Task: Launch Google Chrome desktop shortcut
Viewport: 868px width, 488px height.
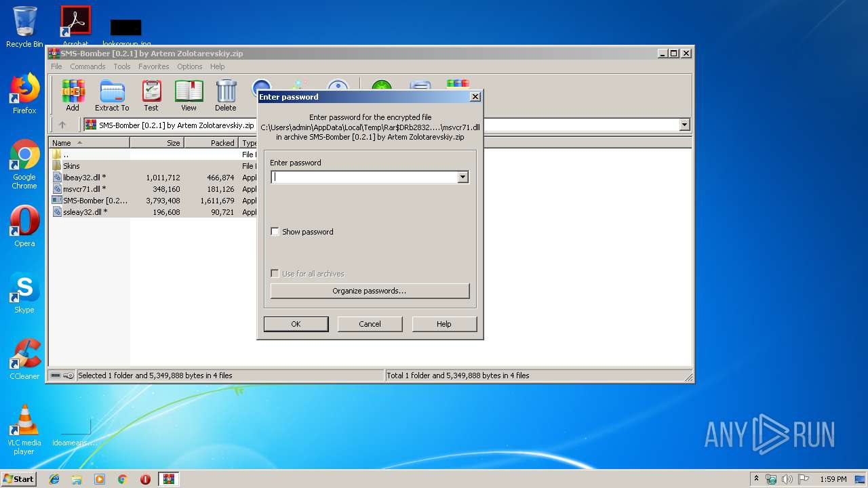Action: pos(24,164)
